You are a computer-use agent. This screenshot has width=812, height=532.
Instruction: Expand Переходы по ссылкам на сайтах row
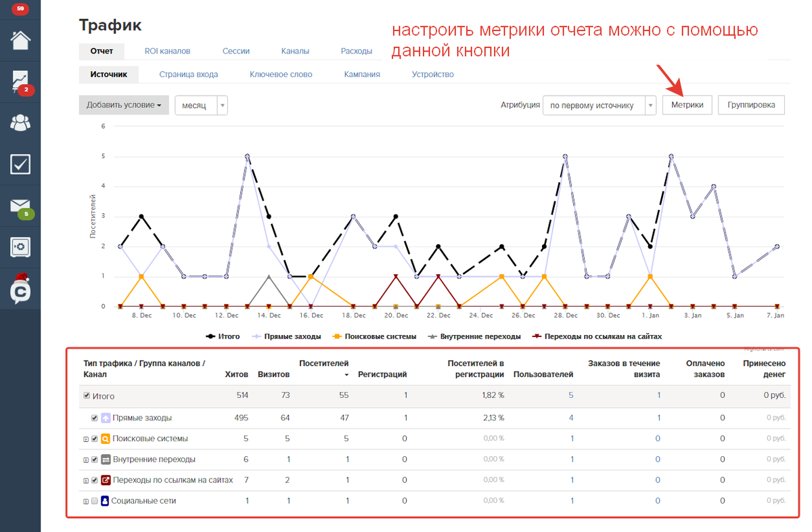coord(86,481)
